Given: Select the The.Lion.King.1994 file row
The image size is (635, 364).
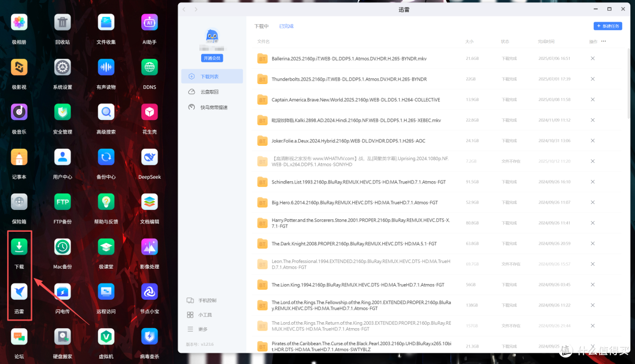Looking at the screenshot, I should (438, 285).
